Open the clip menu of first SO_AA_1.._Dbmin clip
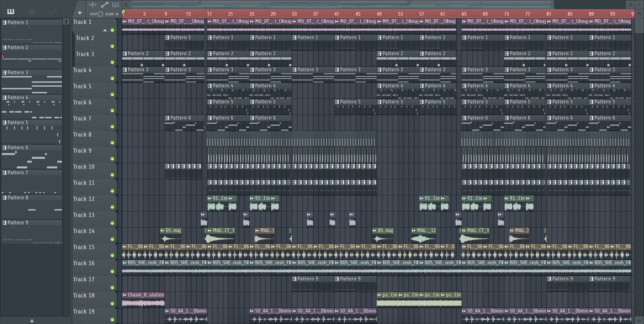Screen dimensions: 644x324 tap(167, 311)
